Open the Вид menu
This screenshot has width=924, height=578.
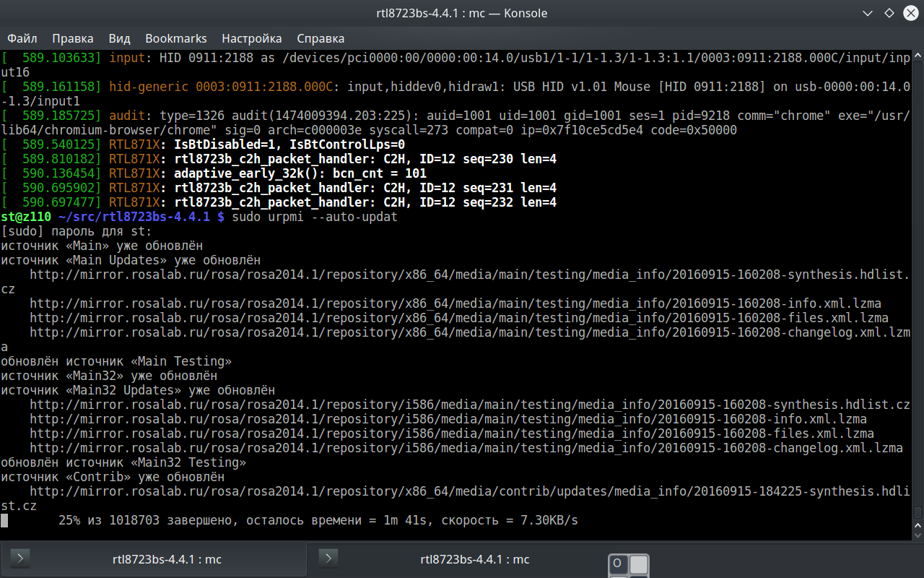(x=119, y=38)
